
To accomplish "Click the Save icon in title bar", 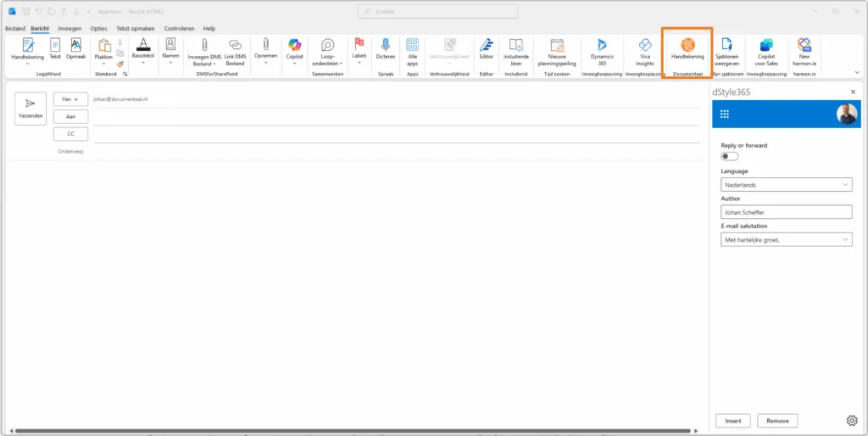I will point(26,11).
